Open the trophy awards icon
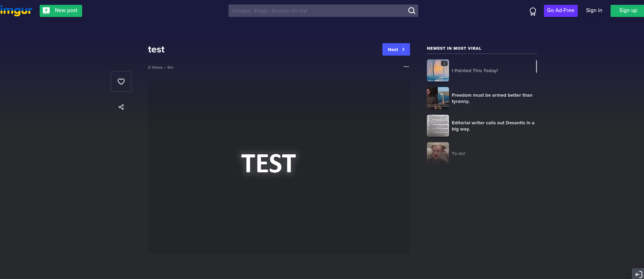Viewport: 644px width, 279px height. (533, 12)
